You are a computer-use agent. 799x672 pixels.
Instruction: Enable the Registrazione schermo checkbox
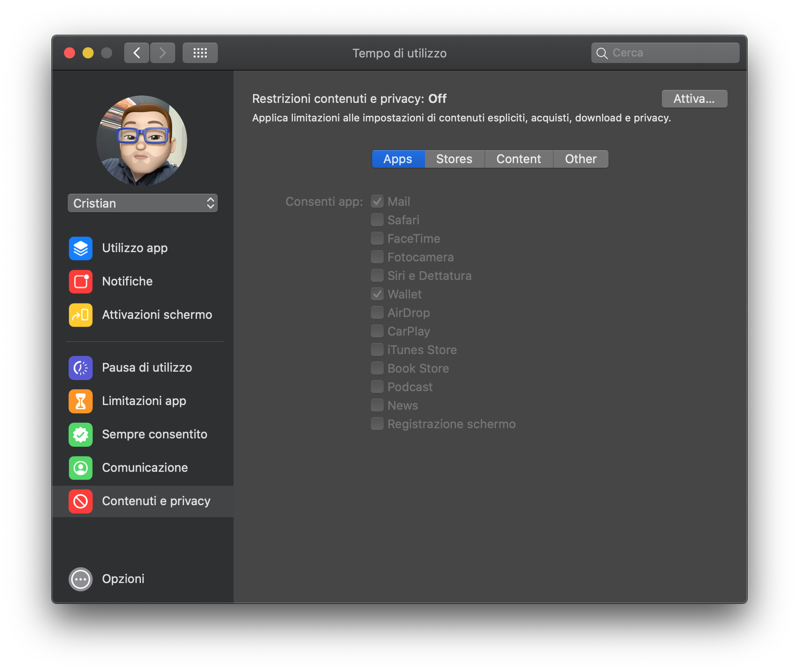point(377,424)
